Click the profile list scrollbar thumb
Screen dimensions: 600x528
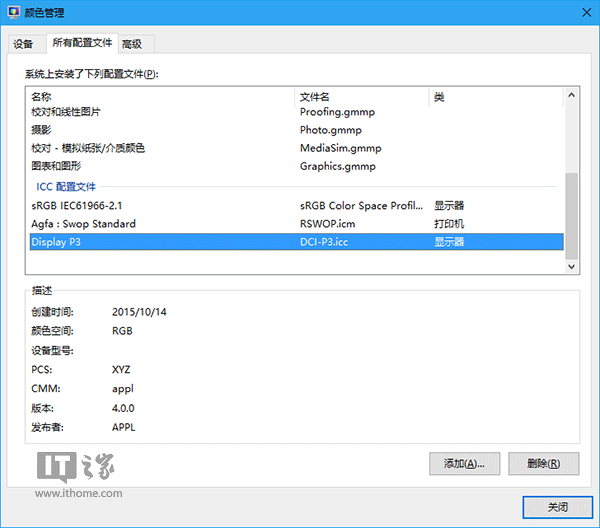571,215
